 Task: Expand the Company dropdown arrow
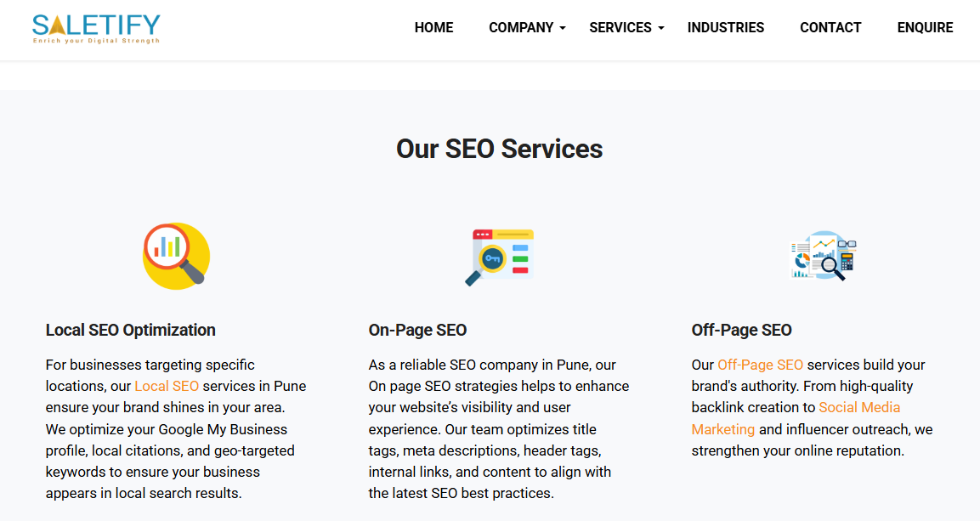pos(563,28)
